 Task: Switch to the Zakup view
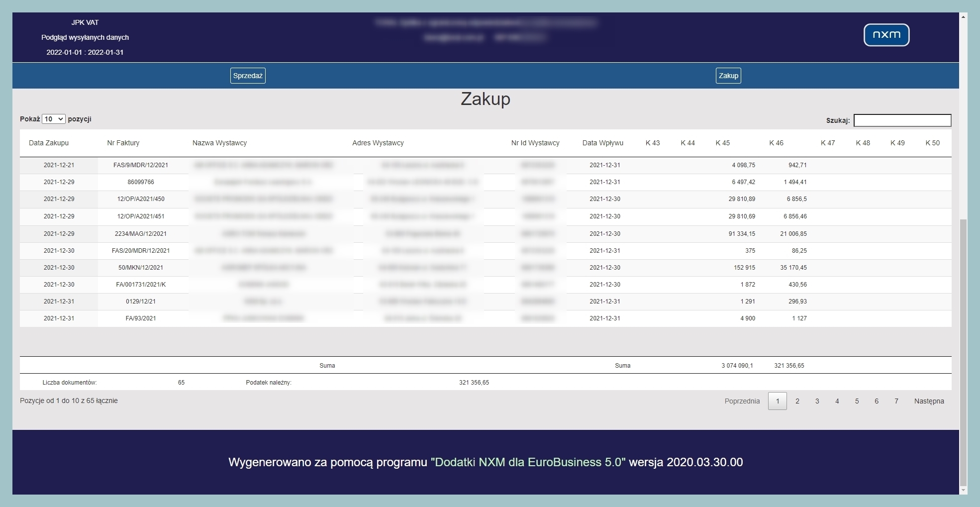tap(728, 75)
